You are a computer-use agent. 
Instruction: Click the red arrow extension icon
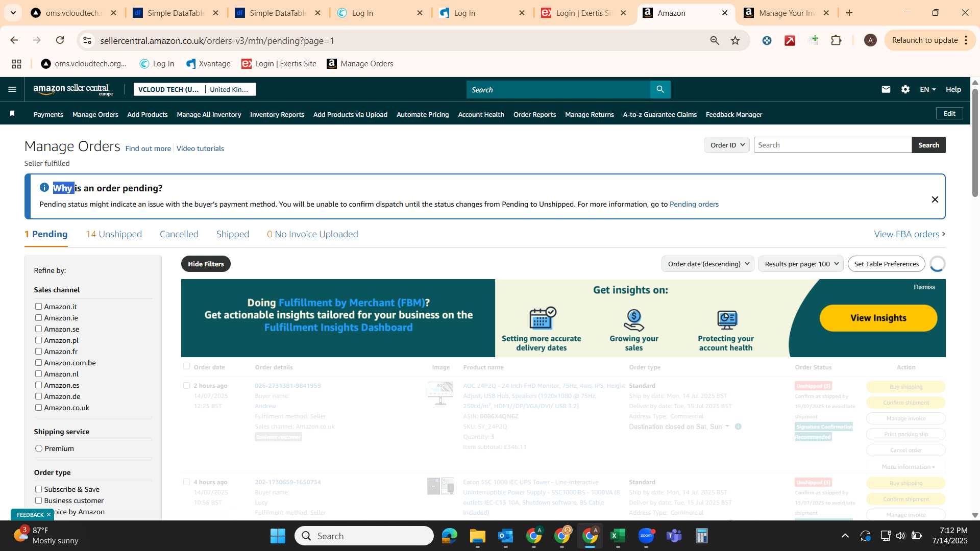(x=790, y=40)
